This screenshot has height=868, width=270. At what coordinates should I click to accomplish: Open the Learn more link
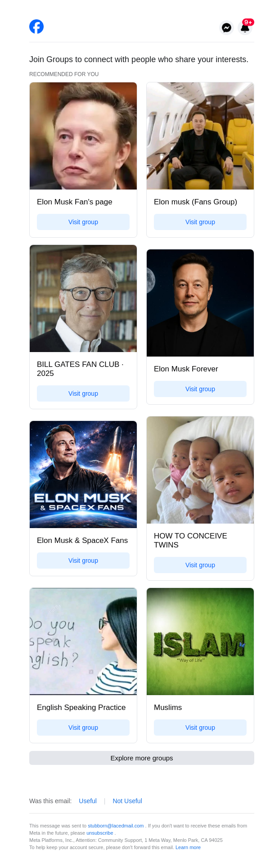188,847
